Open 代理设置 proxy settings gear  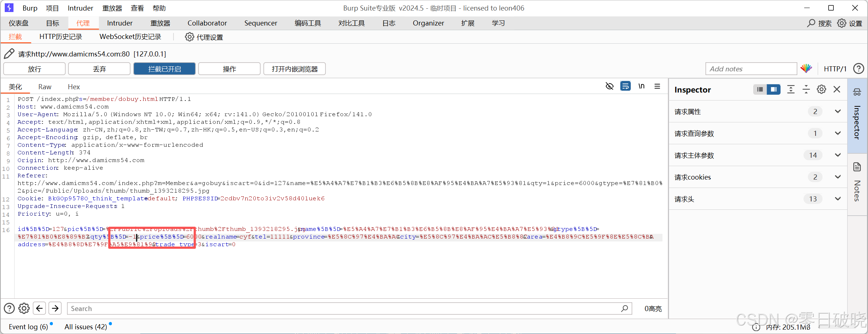click(189, 37)
